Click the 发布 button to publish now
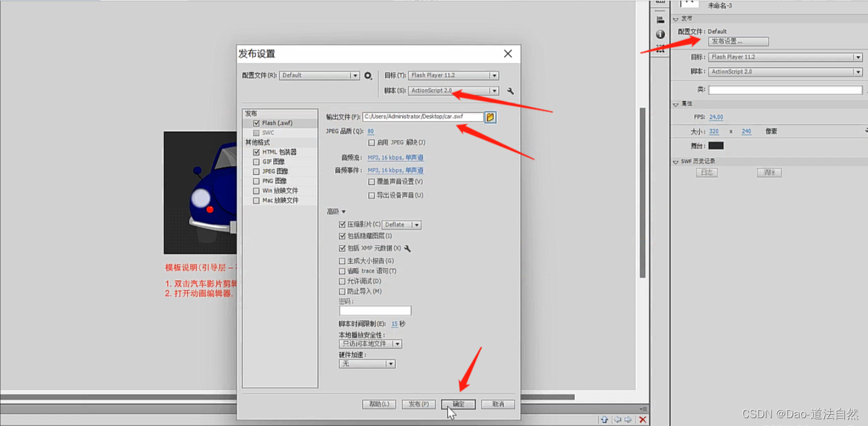 (x=418, y=404)
